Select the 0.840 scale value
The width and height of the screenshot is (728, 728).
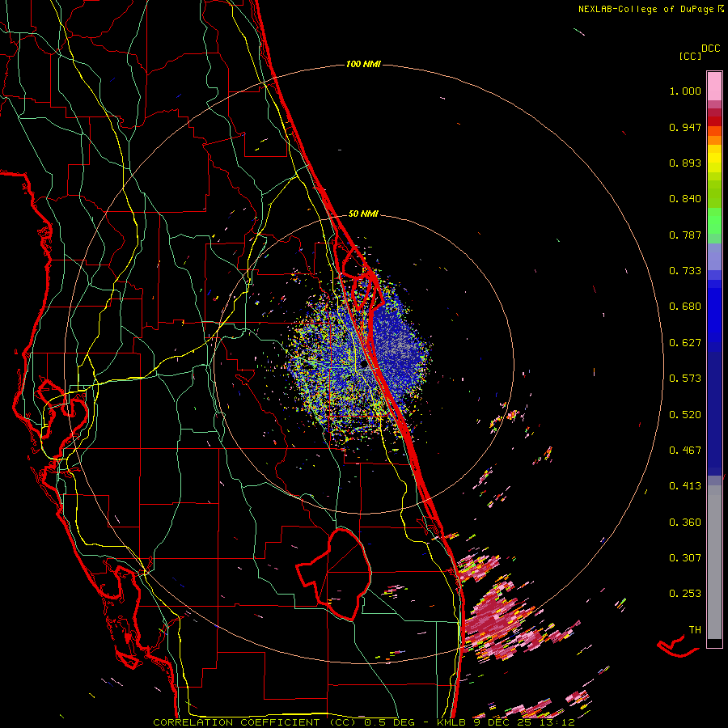685,199
